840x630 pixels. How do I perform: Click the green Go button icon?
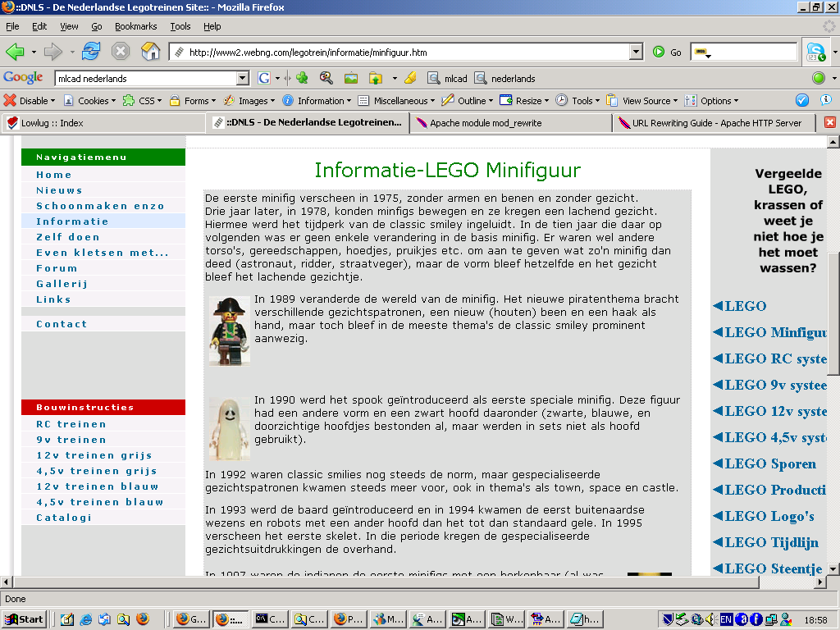tap(659, 52)
